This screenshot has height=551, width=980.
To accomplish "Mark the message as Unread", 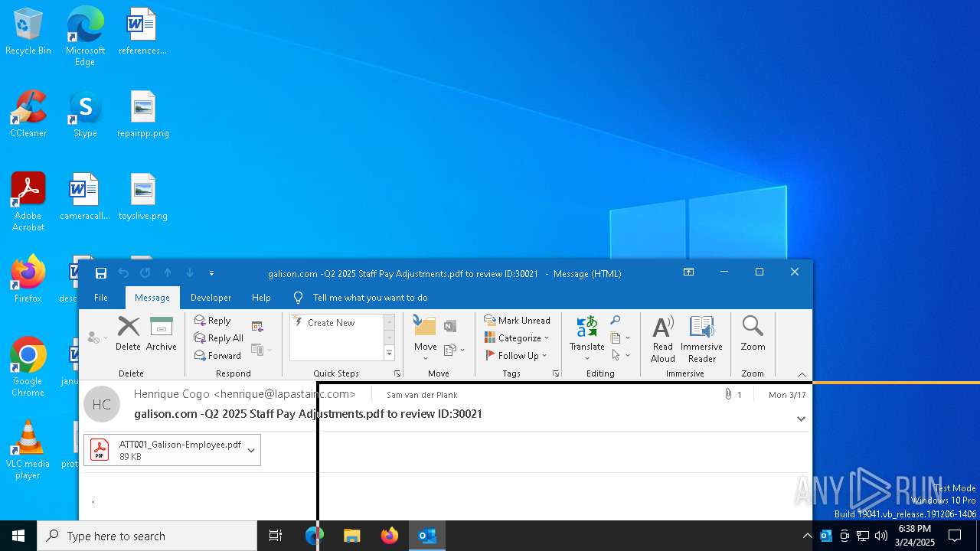I will [517, 321].
